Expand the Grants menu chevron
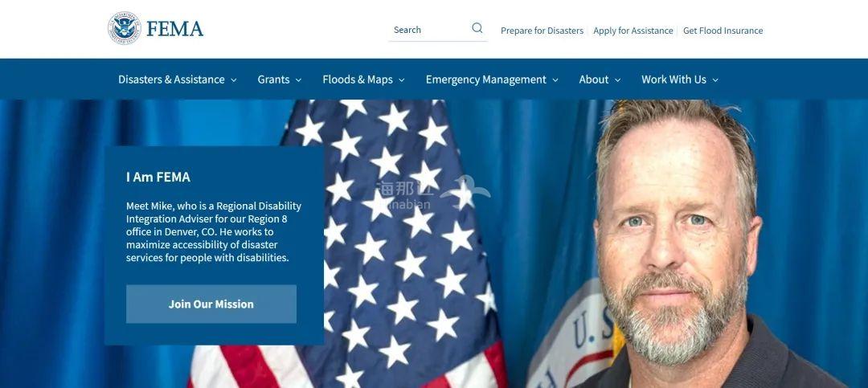The height and width of the screenshot is (388, 868). pos(298,80)
